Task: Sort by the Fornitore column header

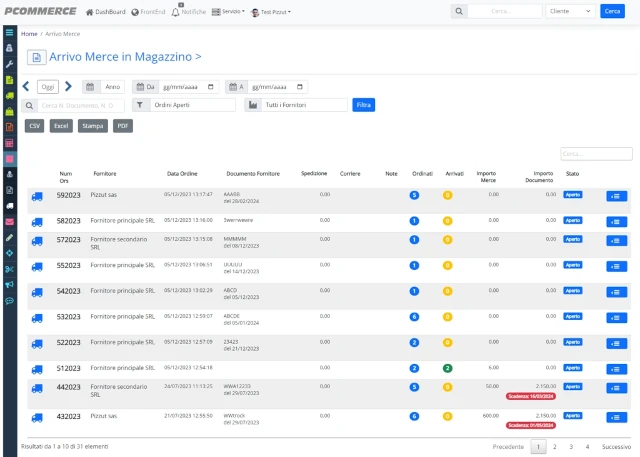Action: coord(105,174)
